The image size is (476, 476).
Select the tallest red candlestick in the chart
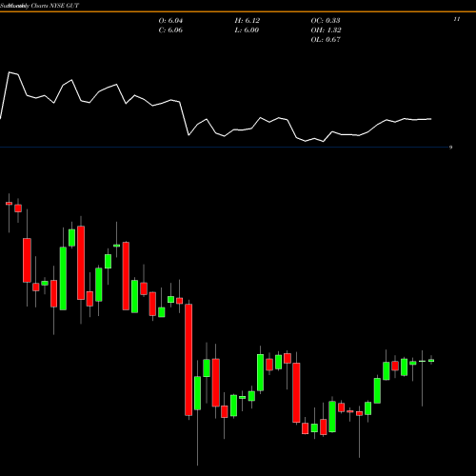click(x=188, y=360)
